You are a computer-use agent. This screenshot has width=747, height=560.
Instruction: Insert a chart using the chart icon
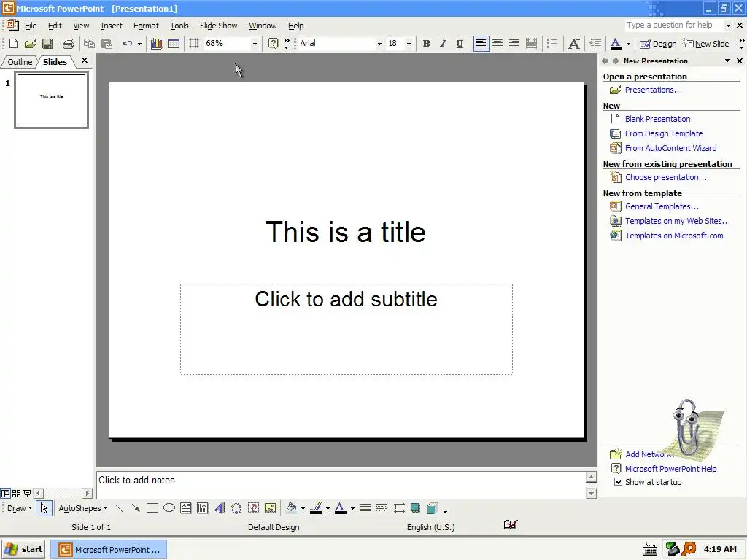click(x=156, y=43)
